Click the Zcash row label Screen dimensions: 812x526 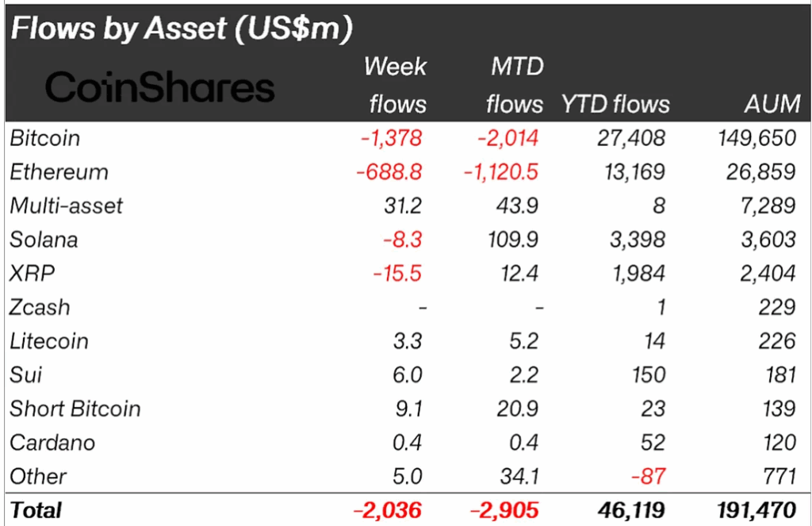click(x=40, y=307)
